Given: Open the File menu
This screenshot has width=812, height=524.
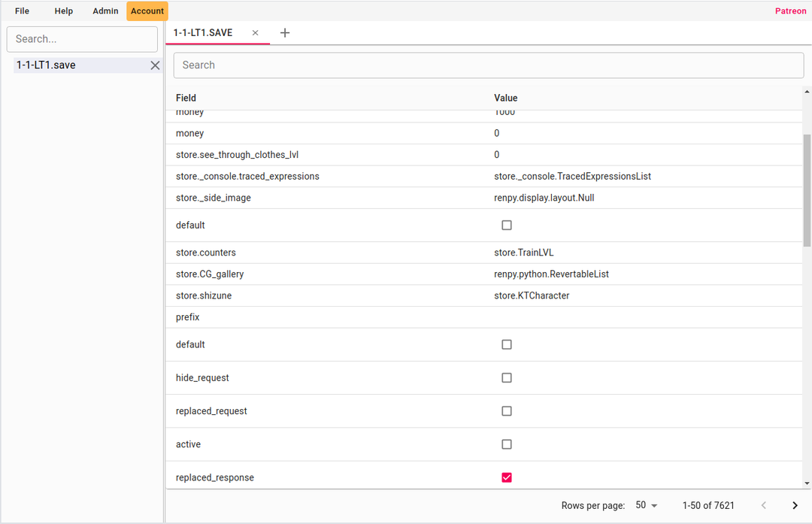Looking at the screenshot, I should pos(23,11).
